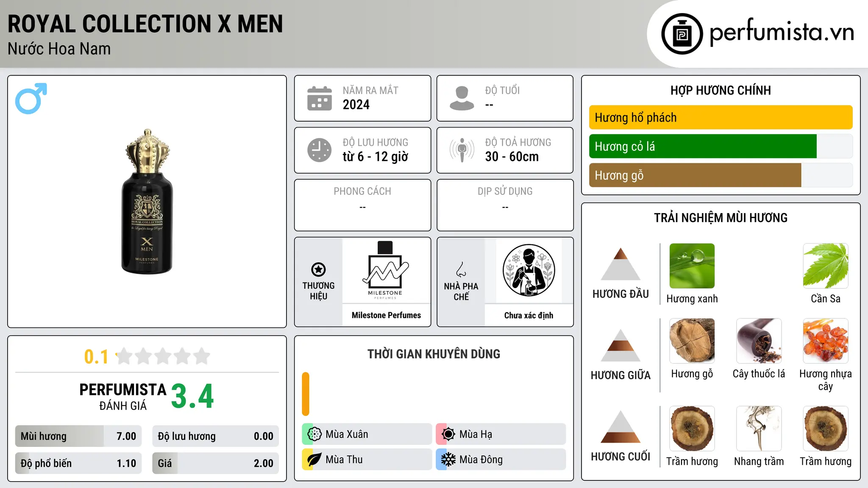This screenshot has height=488, width=868.
Task: Select the nose icon above Nhà pha chế
Action: (461, 269)
